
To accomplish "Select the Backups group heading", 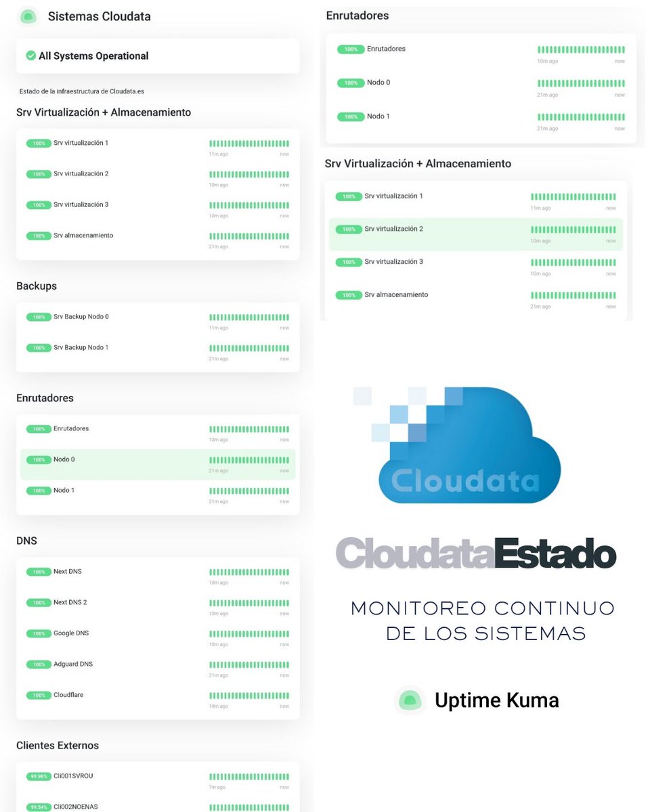I will click(x=37, y=286).
